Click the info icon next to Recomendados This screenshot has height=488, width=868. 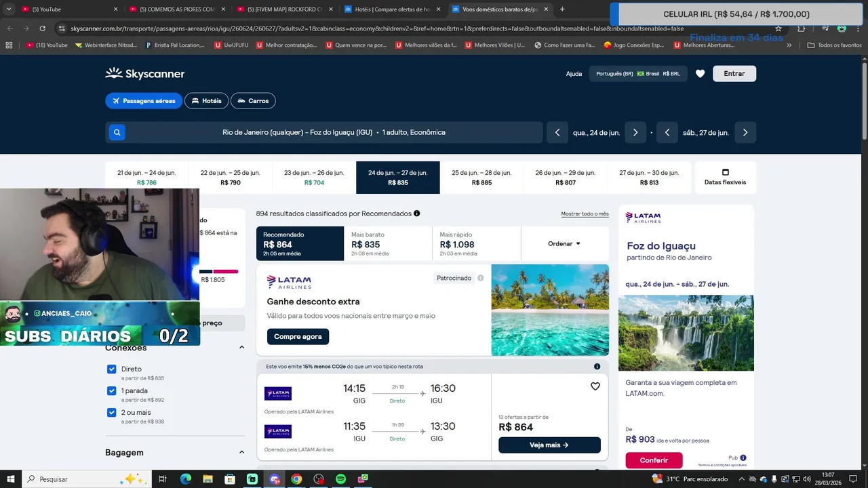click(416, 213)
